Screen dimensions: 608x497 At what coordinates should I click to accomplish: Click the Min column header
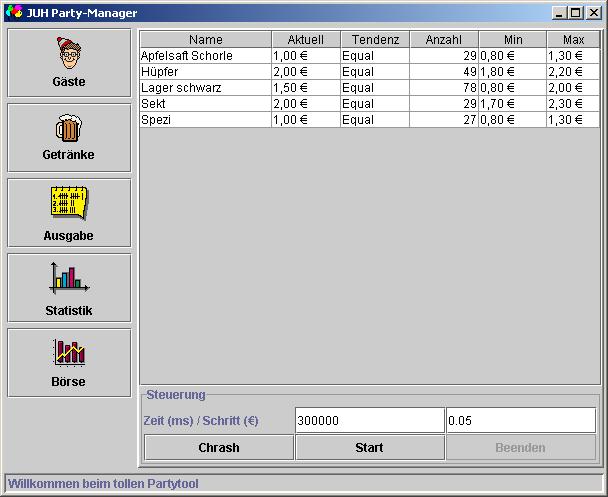(x=513, y=40)
